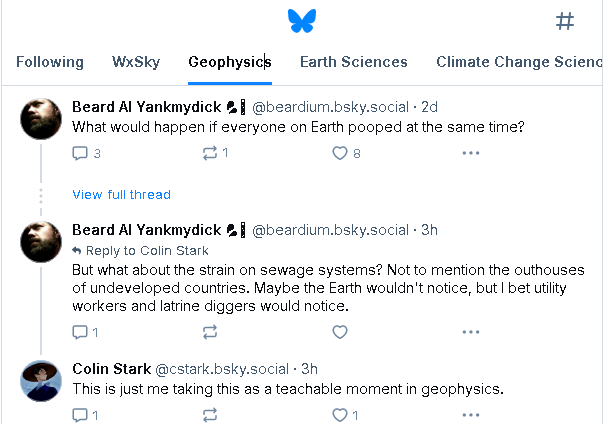The height and width of the screenshot is (424, 612).
Task: Open more options on Colin Stark's post
Action: pyautogui.click(x=471, y=414)
